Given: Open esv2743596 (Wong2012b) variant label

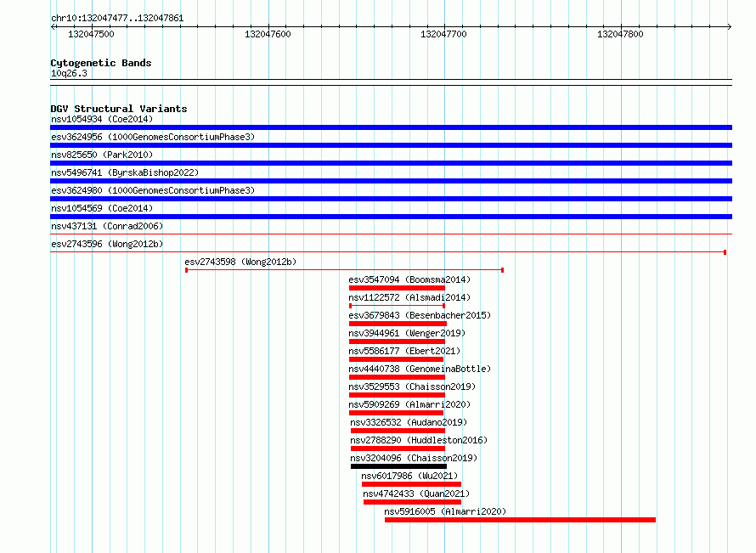Looking at the screenshot, I should (107, 244).
